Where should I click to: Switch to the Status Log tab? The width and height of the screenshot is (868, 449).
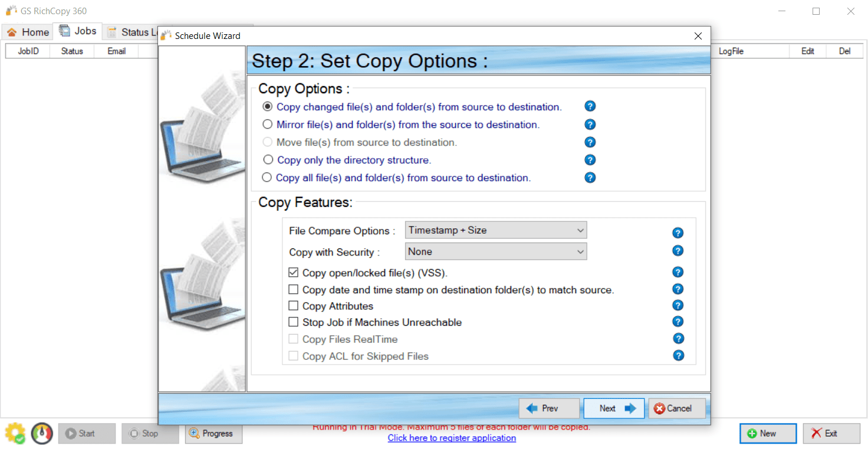click(x=131, y=32)
